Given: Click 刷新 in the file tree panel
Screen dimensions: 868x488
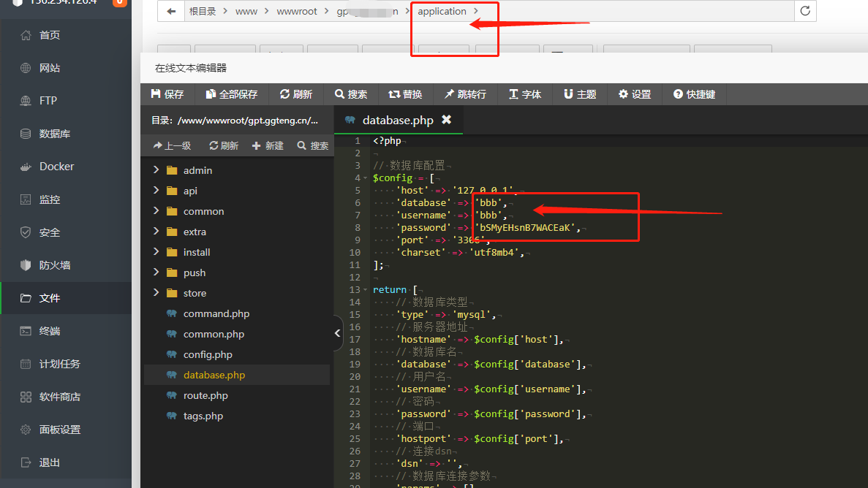Looking at the screenshot, I should click(x=224, y=145).
